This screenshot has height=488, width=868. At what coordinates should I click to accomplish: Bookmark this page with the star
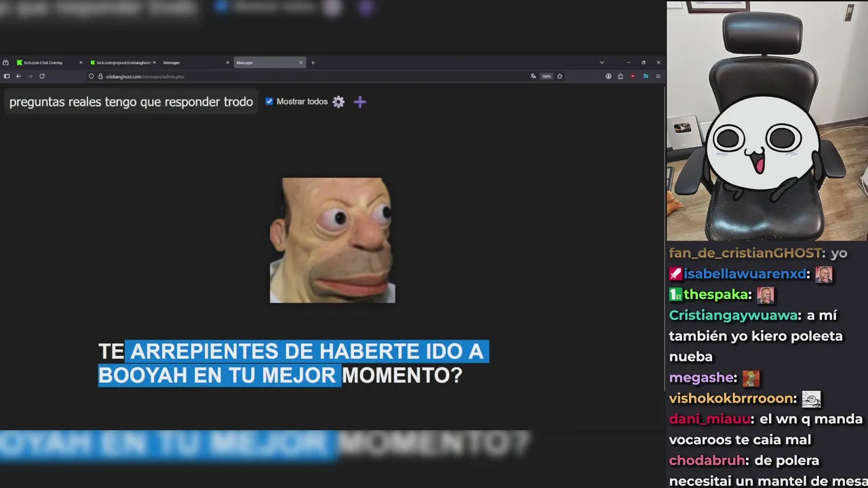click(559, 77)
